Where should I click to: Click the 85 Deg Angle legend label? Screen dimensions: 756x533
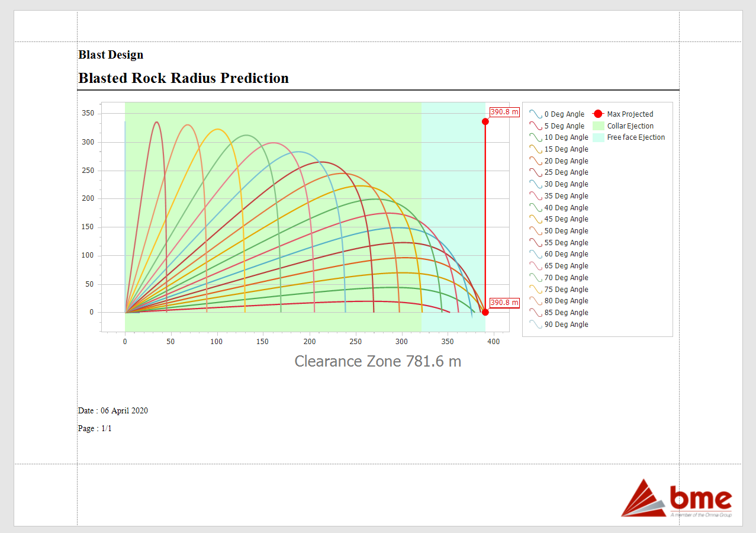point(566,313)
